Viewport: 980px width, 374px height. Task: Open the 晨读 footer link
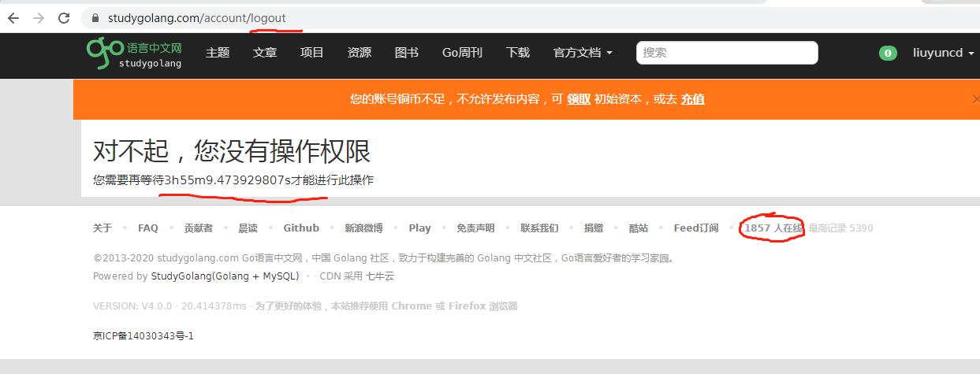pos(248,228)
